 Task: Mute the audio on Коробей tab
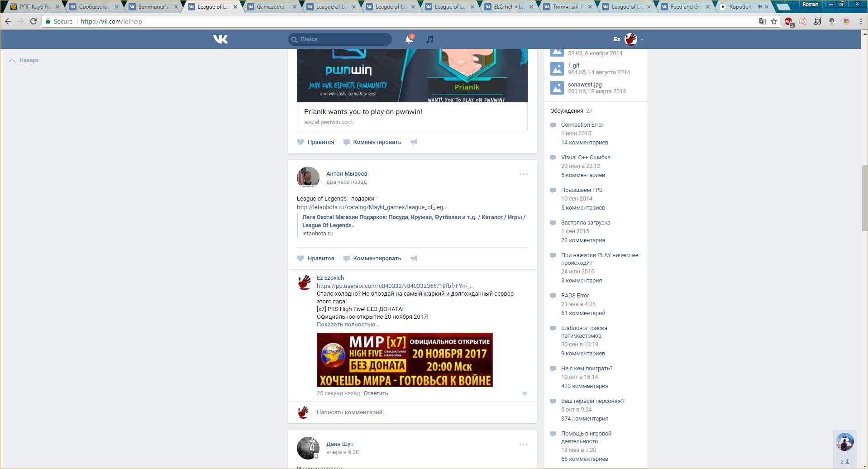(759, 7)
